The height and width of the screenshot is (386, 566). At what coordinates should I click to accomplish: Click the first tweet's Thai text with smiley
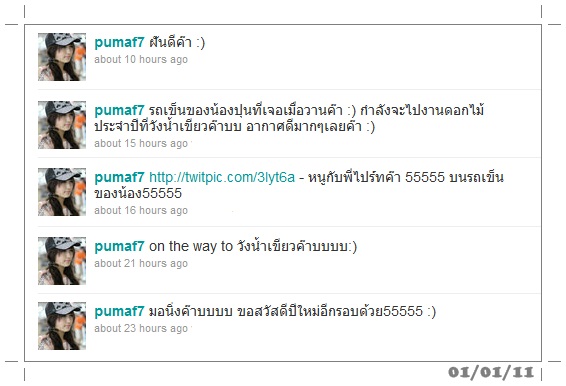[177, 42]
